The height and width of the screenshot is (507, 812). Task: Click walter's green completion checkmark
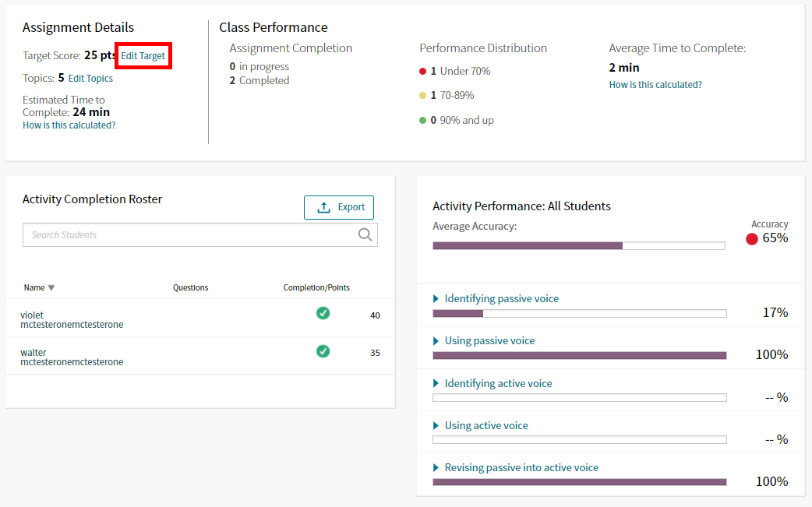click(x=323, y=351)
